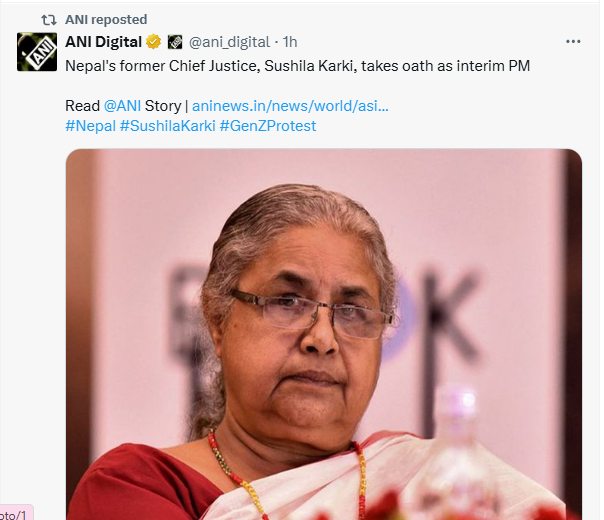Open the ANI Digital display name
This screenshot has height=520, width=604.
coord(103,42)
